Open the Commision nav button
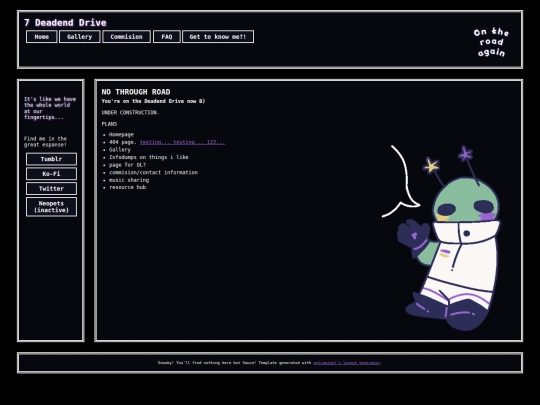Screen dimensions: 540x405 [126, 37]
